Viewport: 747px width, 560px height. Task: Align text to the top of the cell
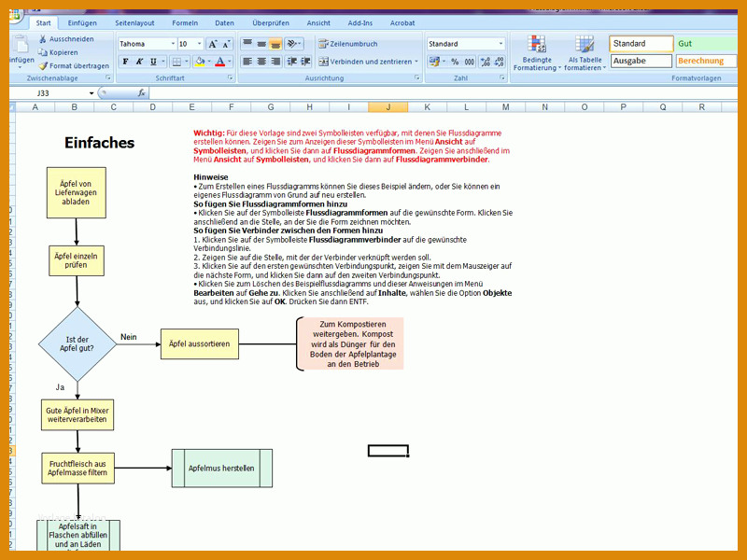[x=247, y=44]
